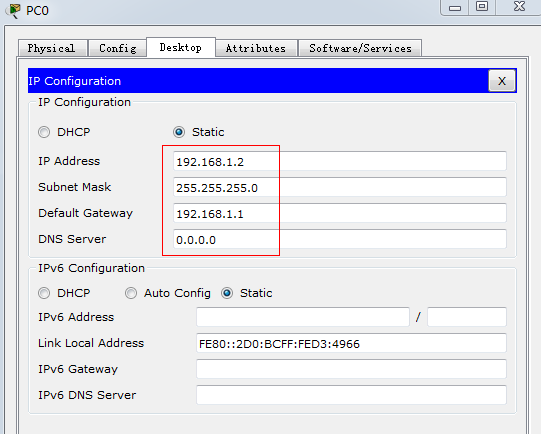Viewport: 541px width, 434px height.
Task: Open the Attributes tab
Action: click(x=256, y=48)
